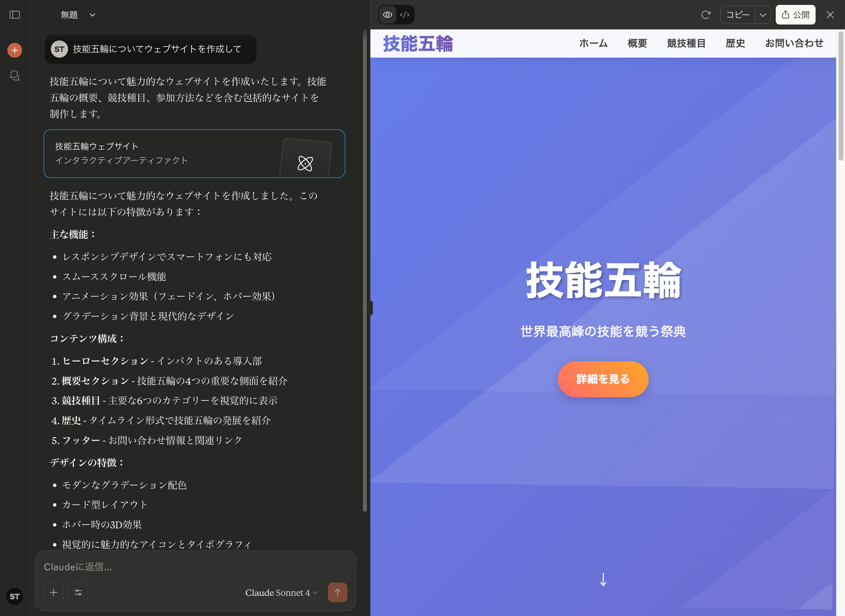Click the アニメーション効果 bullet
Image resolution: width=845 pixels, height=616 pixels.
(169, 296)
